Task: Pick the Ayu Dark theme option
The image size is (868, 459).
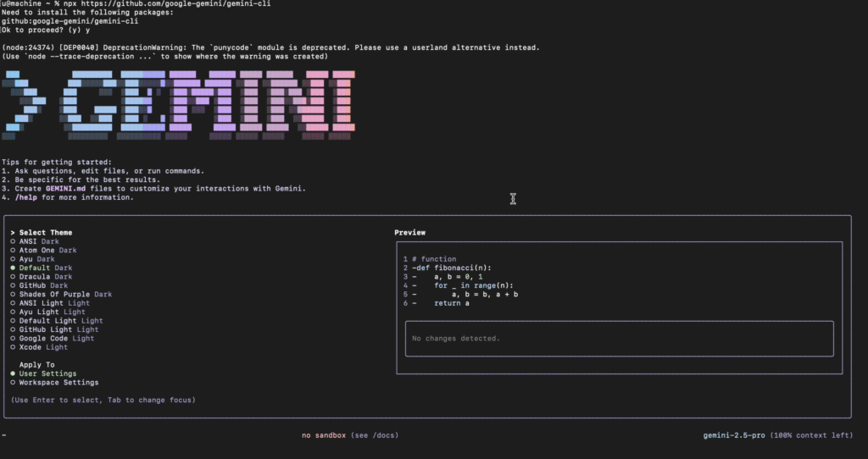Action: 32,259
